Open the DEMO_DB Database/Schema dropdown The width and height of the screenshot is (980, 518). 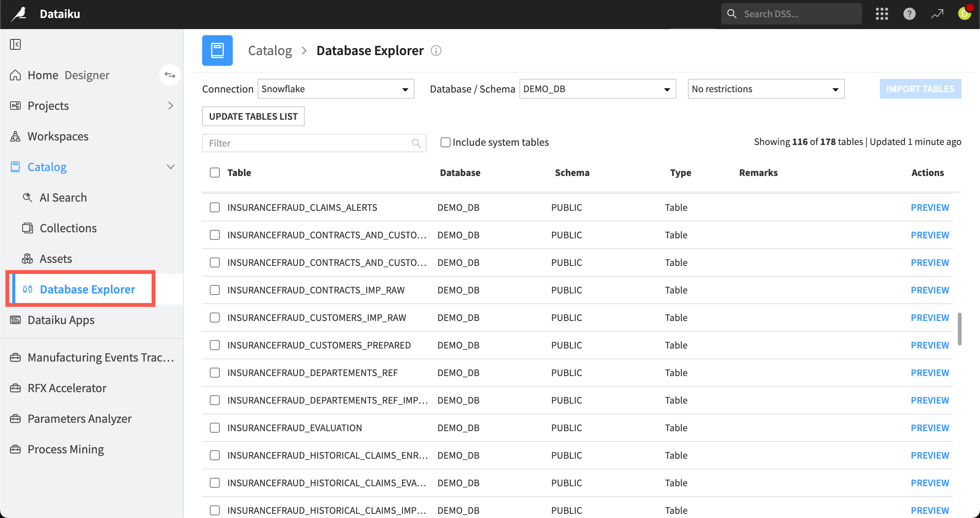point(598,89)
